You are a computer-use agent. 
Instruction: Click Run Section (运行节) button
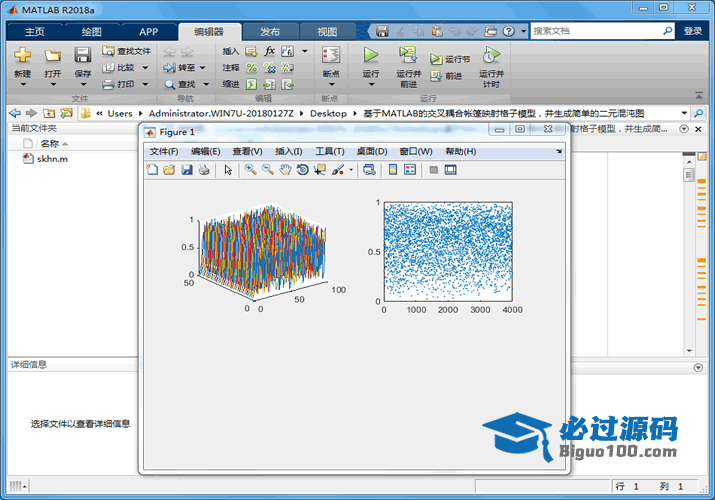450,59
